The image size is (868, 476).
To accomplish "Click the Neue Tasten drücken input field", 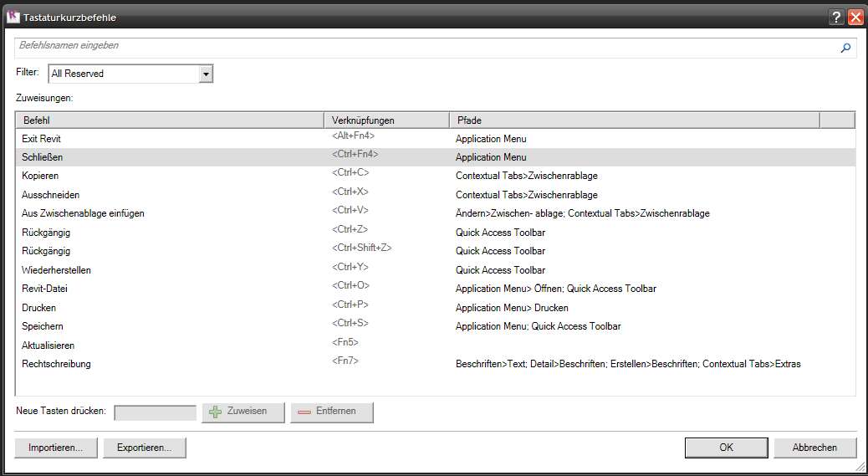I will 155,413.
